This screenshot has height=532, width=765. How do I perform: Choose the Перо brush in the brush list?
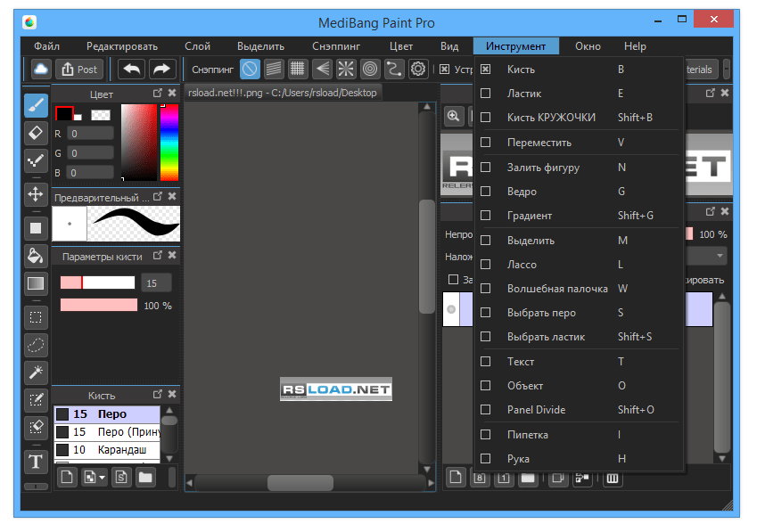107,414
